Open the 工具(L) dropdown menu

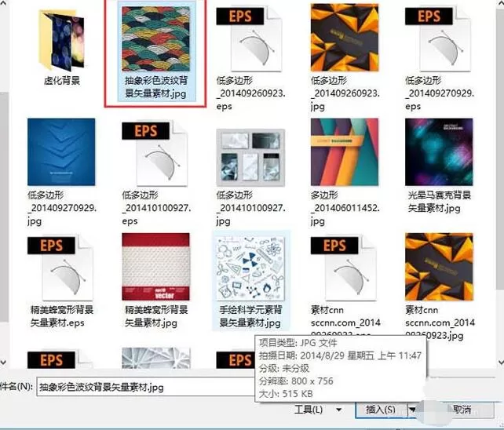[x=318, y=410]
